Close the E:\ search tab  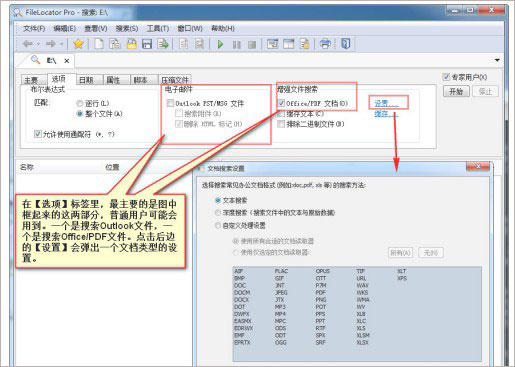click(67, 61)
